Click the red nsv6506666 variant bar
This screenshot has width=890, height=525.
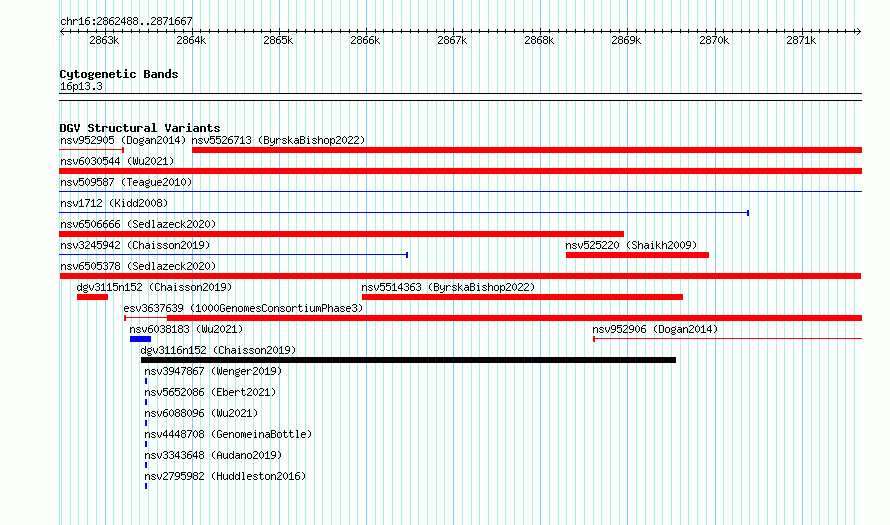342,234
